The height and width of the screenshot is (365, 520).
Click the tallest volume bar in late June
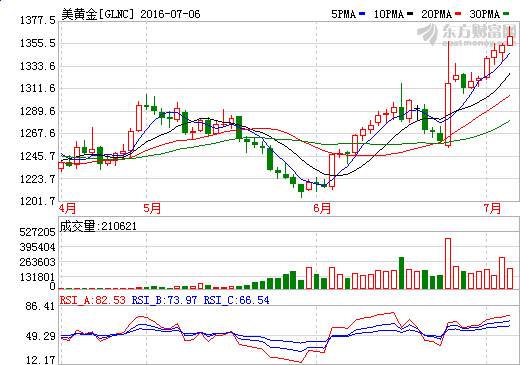pos(448,263)
